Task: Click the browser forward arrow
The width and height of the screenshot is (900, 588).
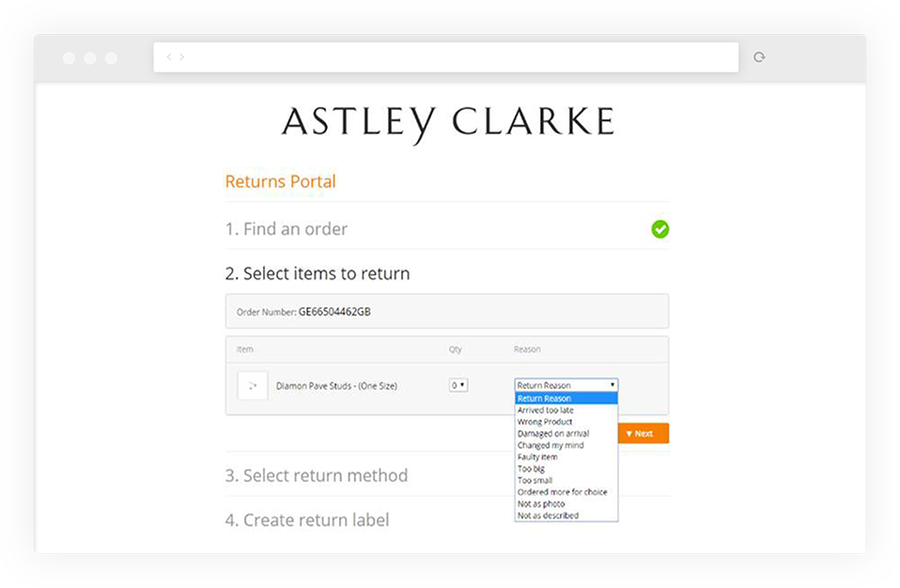Action: (182, 56)
